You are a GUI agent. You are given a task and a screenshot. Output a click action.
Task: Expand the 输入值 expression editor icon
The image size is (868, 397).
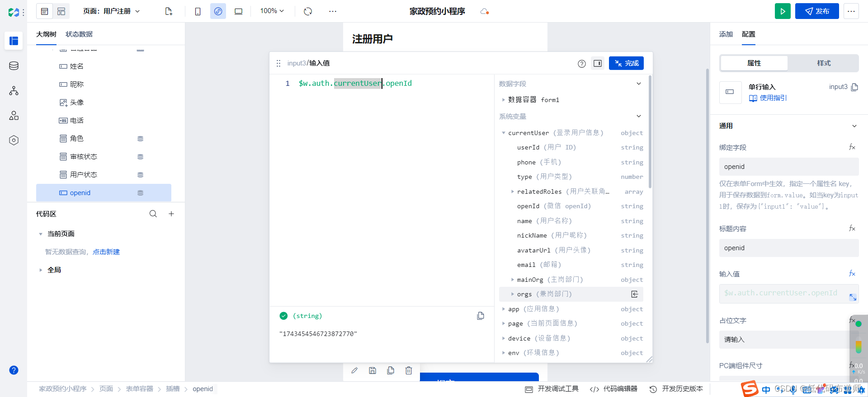(853, 297)
